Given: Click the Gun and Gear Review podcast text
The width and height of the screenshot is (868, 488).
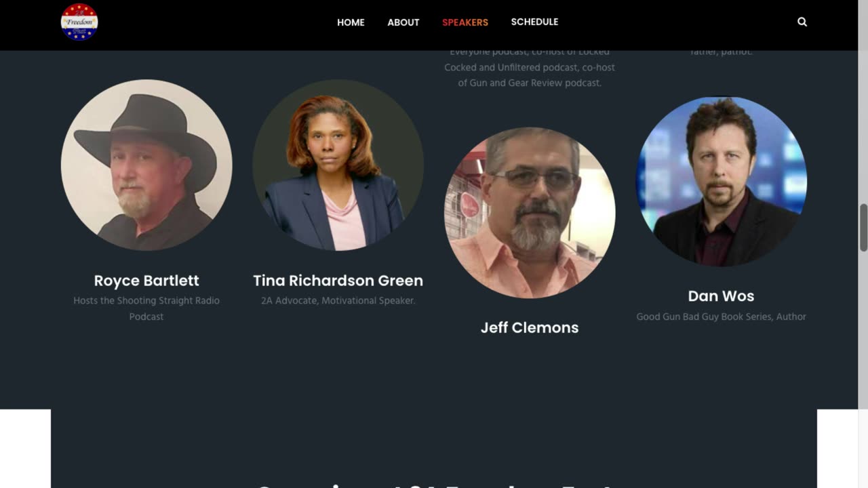Looking at the screenshot, I should click(530, 83).
